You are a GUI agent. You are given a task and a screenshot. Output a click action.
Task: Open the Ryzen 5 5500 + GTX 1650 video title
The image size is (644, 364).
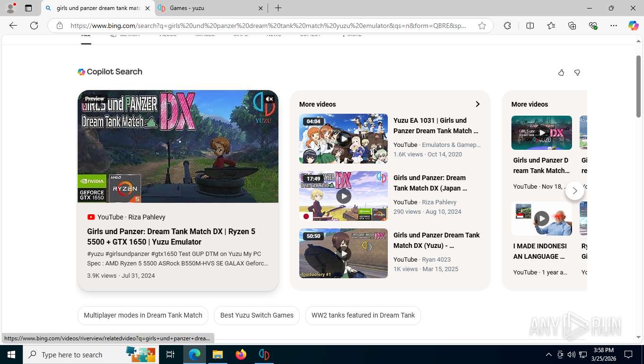pos(171,237)
